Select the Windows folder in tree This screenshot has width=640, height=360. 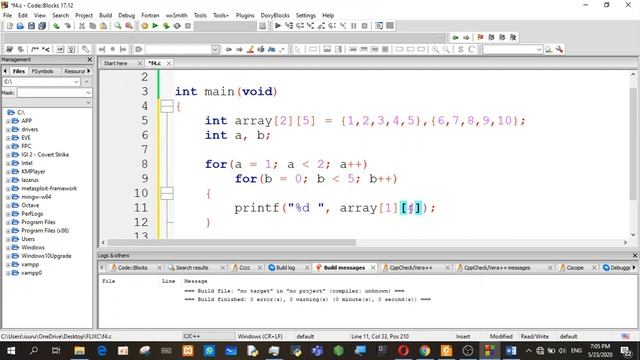(x=33, y=247)
